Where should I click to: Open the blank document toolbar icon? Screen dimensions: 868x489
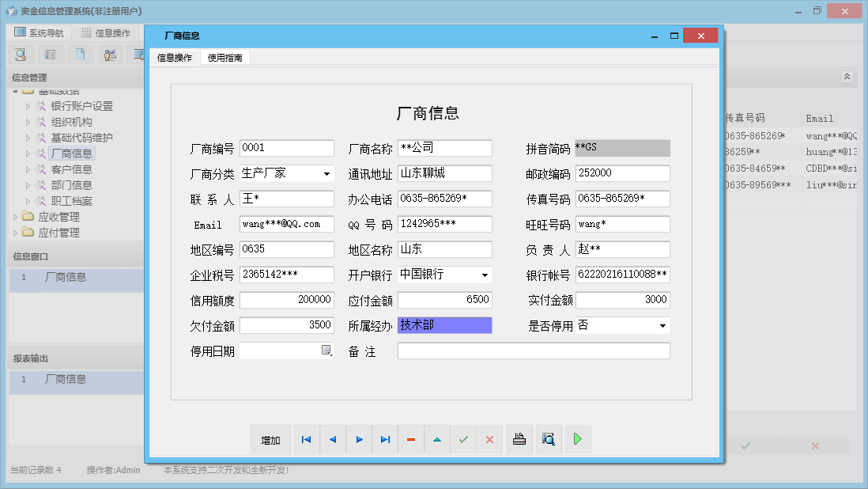[78, 54]
